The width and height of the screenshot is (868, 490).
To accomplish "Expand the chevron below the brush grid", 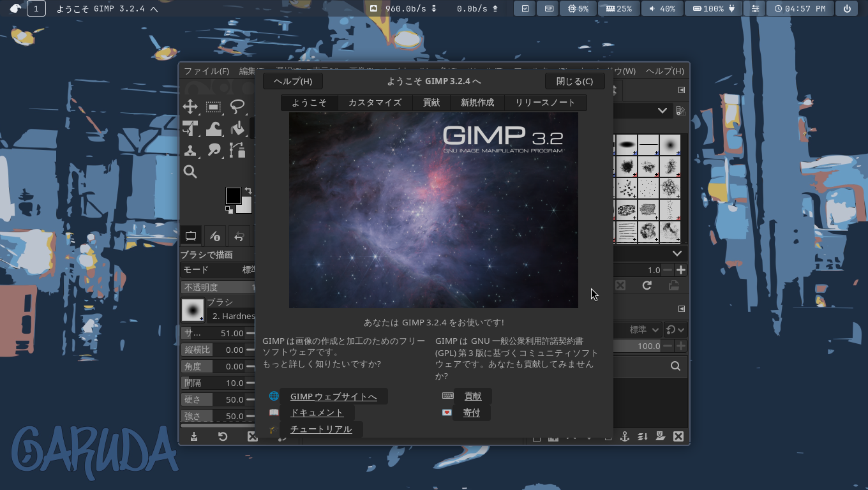I will point(677,253).
